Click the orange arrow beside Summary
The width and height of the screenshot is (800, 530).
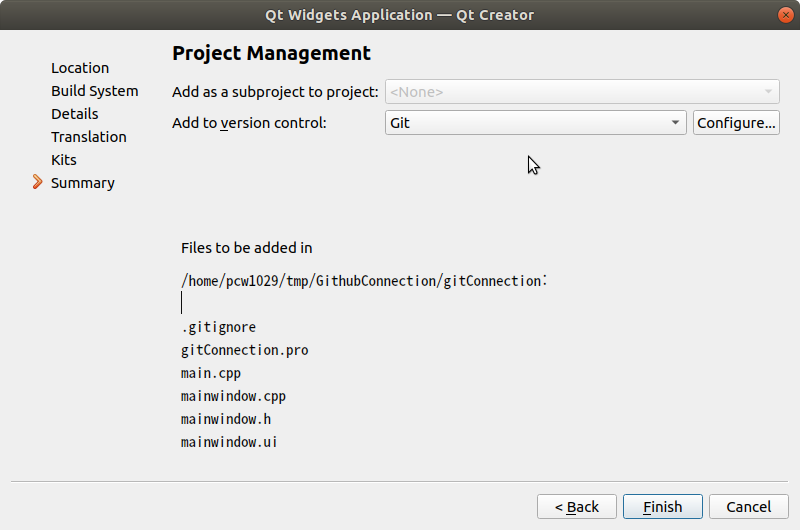[38, 182]
